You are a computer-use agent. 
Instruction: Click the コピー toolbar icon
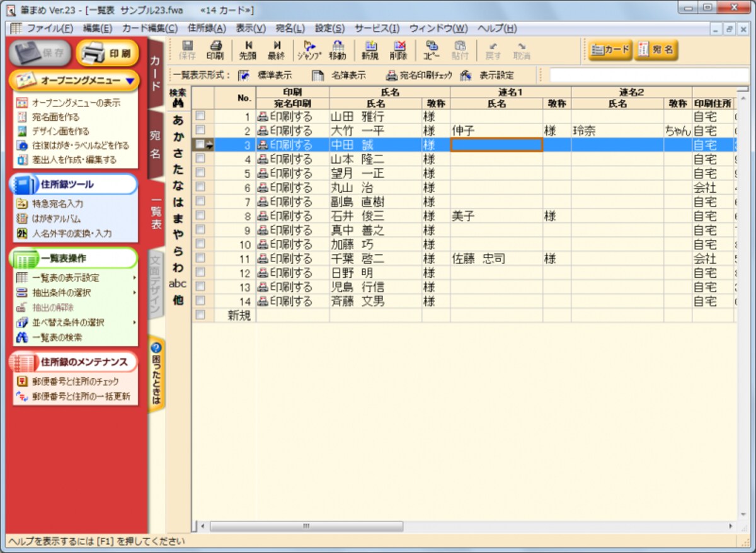pyautogui.click(x=431, y=50)
